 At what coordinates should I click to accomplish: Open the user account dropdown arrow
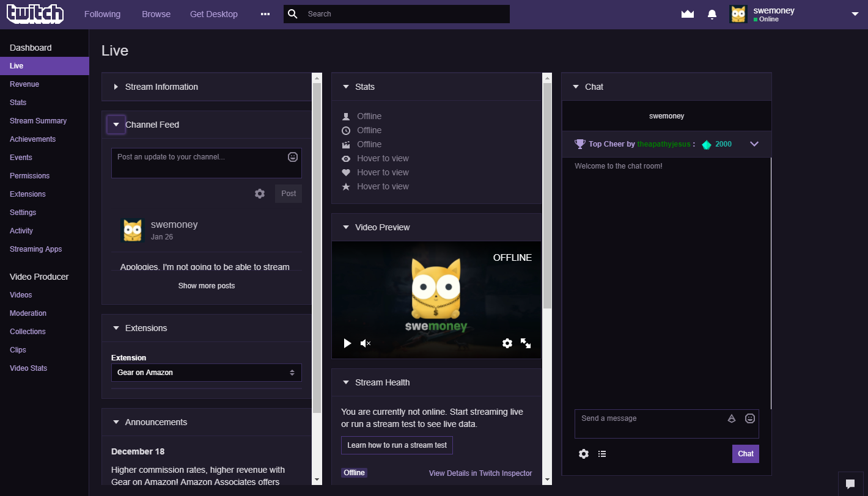855,14
